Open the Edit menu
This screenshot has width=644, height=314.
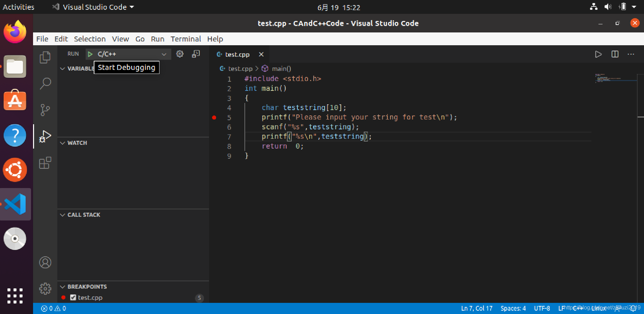pos(61,39)
